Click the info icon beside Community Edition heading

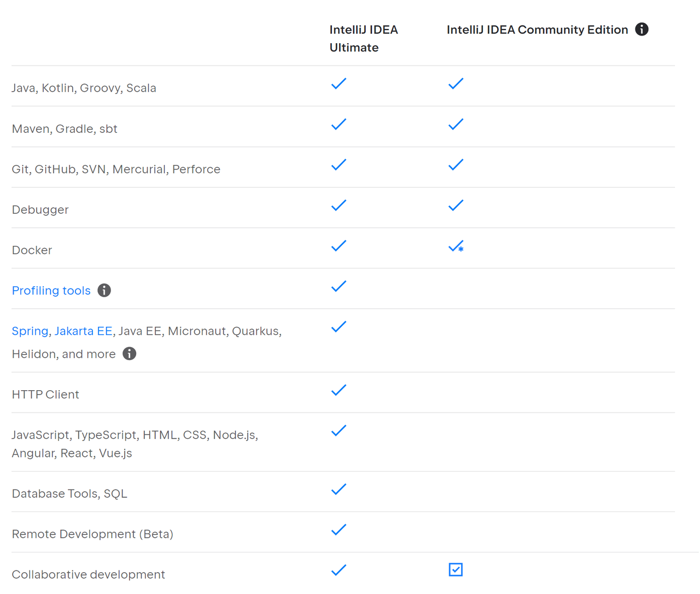(x=641, y=30)
